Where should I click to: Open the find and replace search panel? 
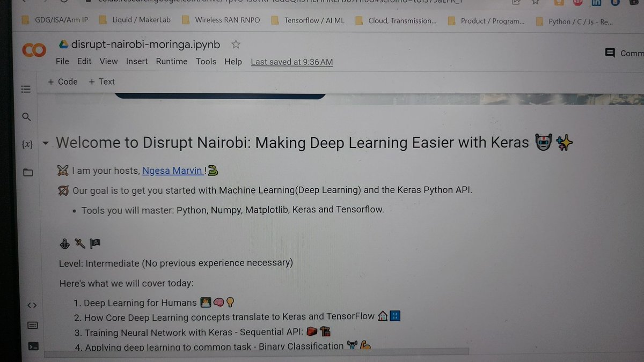[x=27, y=117]
